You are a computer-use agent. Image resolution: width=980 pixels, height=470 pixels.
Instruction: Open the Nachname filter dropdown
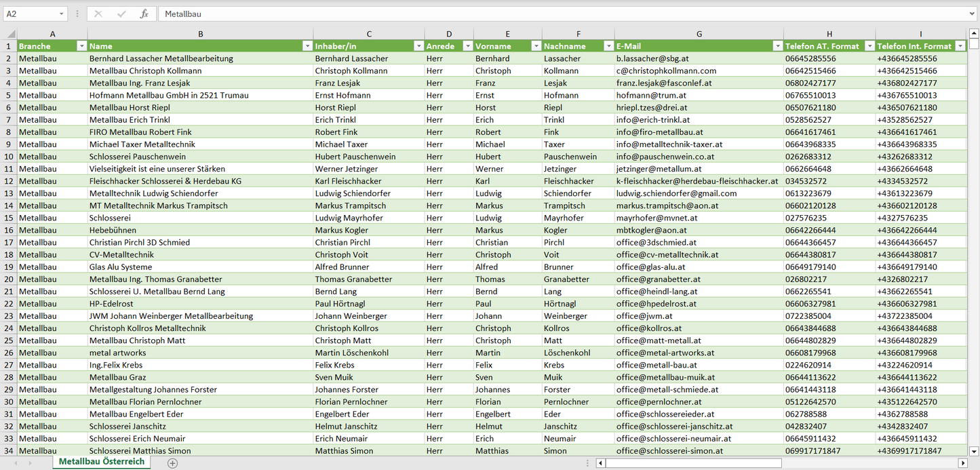[608, 46]
